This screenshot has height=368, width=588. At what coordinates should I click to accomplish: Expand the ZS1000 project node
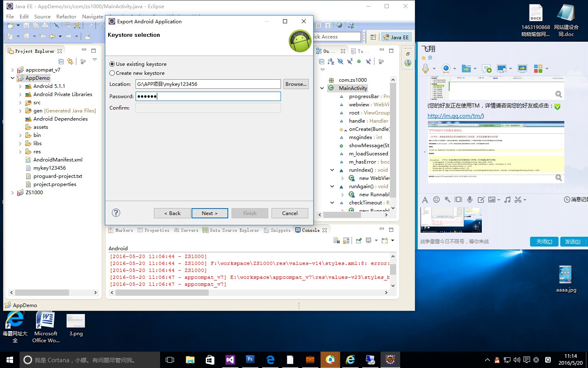point(12,193)
